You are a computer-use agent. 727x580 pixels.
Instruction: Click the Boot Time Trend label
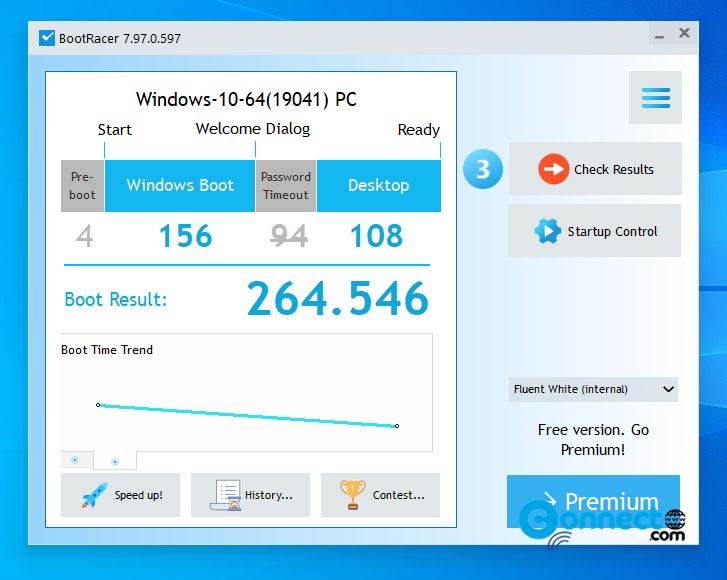107,350
